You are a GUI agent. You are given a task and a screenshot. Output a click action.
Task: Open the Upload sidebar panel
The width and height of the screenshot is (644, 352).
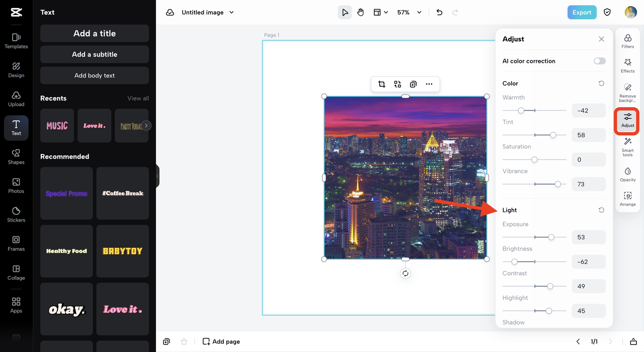[16, 99]
